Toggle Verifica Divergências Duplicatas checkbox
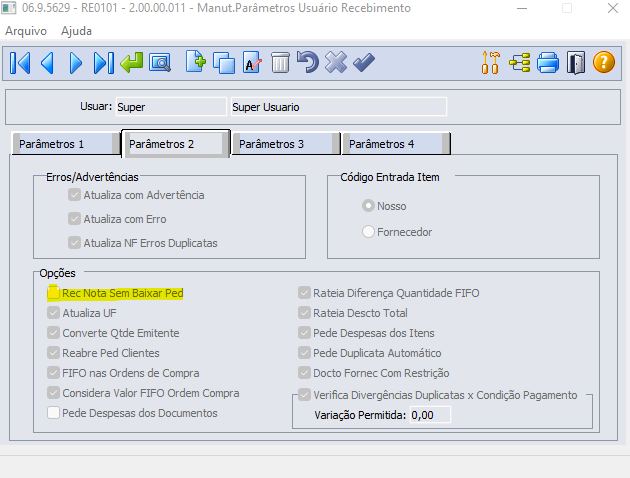 tap(305, 395)
